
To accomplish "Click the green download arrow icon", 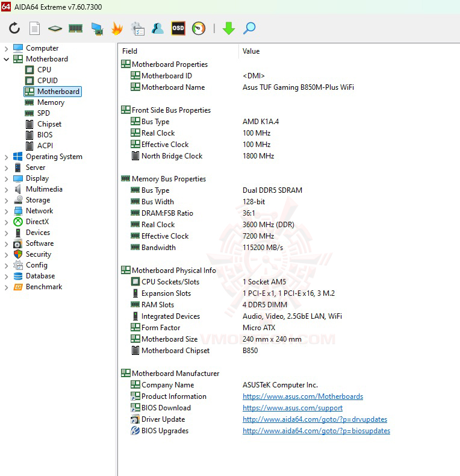I will coord(228,28).
